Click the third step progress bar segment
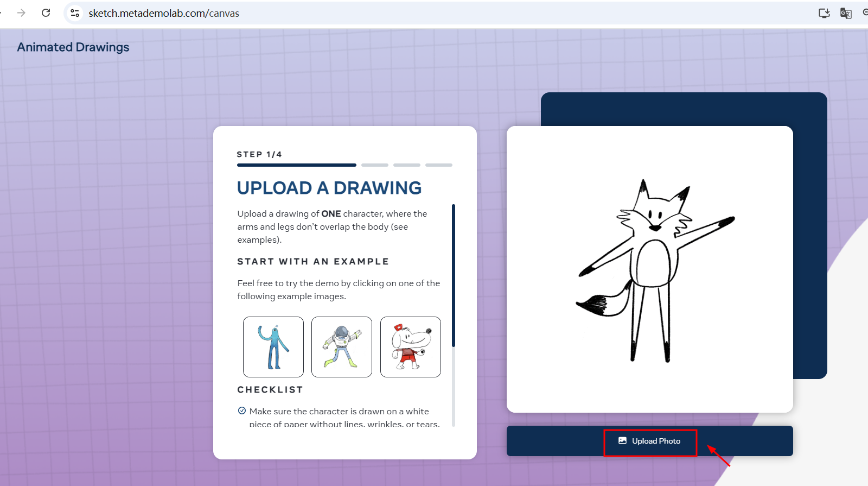The image size is (868, 486). [x=407, y=165]
